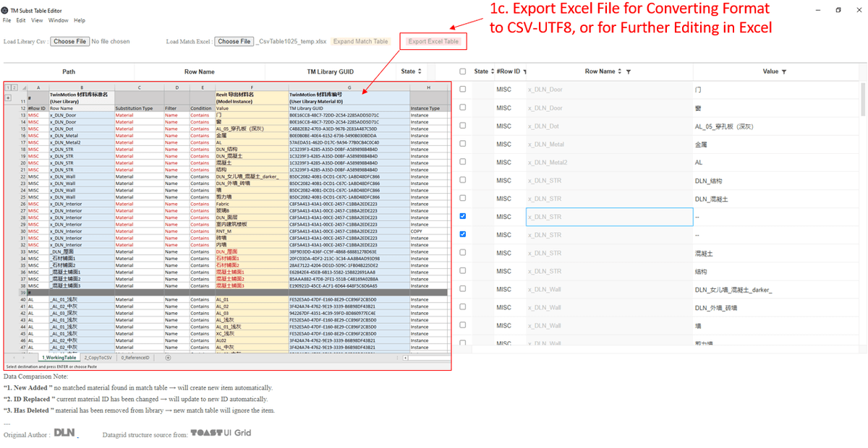Viewport: 868px width, 448px height.
Task: Click Excel cell 'Fabric' in Value column
Action: pos(252,204)
